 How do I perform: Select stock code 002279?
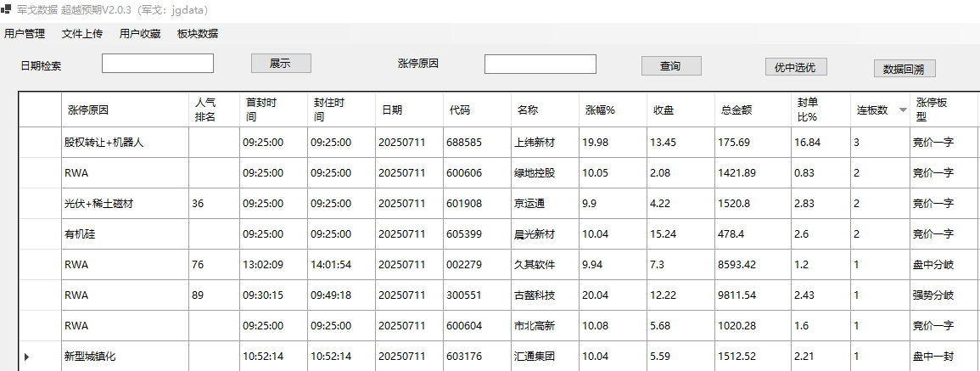[x=478, y=265]
